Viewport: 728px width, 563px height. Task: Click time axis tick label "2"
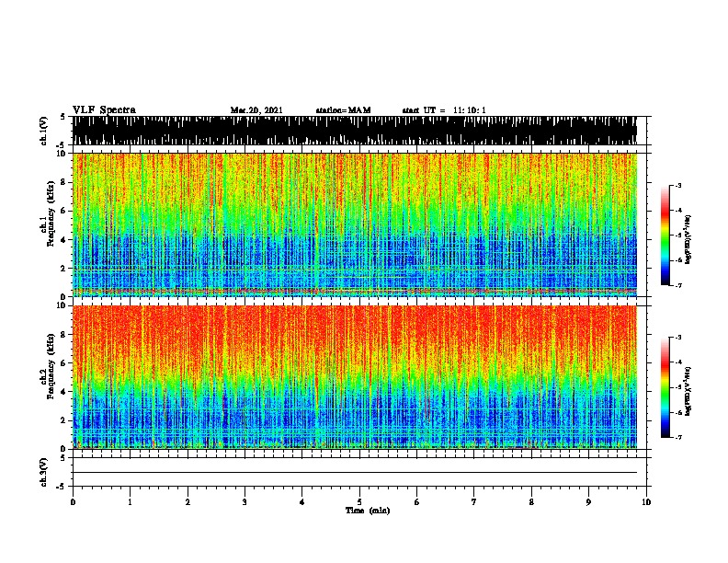pyautogui.click(x=188, y=502)
